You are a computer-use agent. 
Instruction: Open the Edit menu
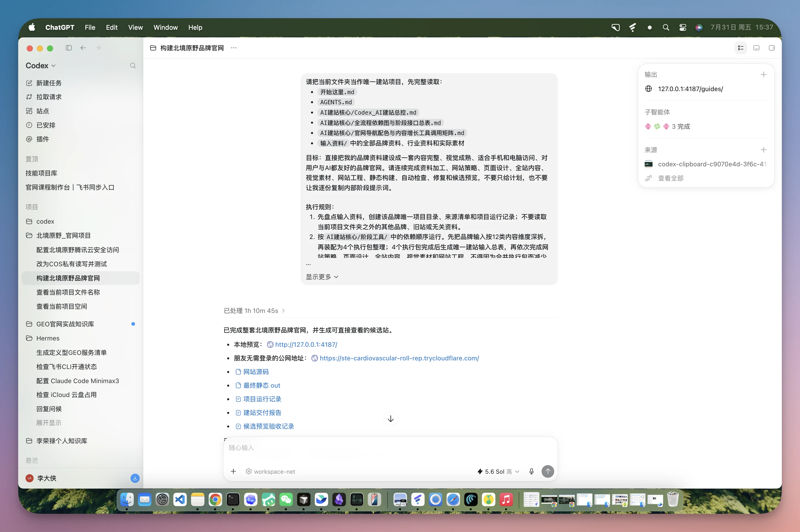coord(112,28)
